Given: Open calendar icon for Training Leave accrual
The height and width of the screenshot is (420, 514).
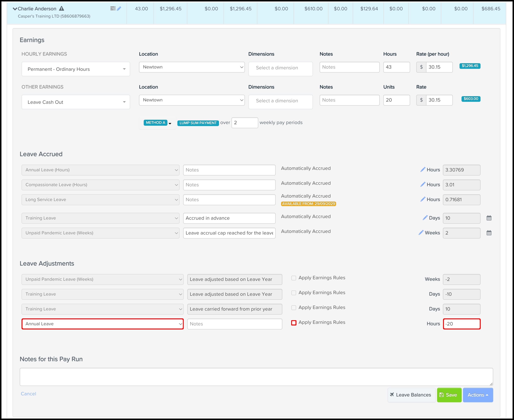Looking at the screenshot, I should click(489, 218).
